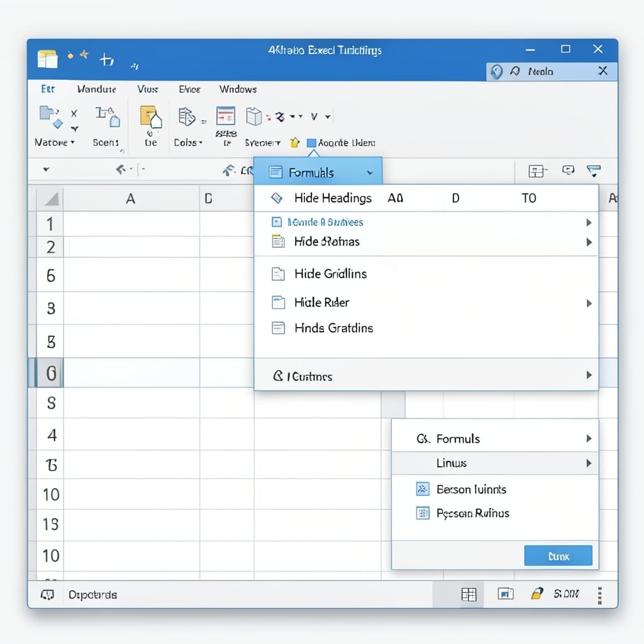The width and height of the screenshot is (644, 644).
Task: Click the search icon in Neala box
Action: 514,72
